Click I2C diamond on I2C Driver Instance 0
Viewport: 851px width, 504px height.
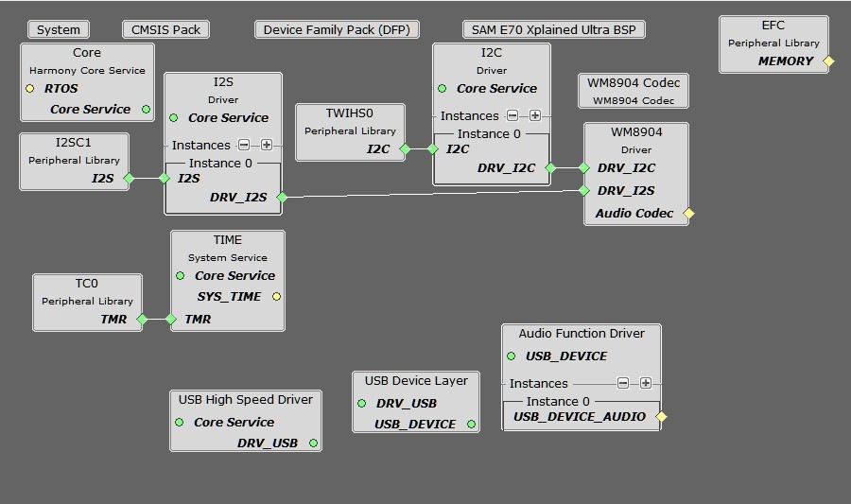click(432, 148)
